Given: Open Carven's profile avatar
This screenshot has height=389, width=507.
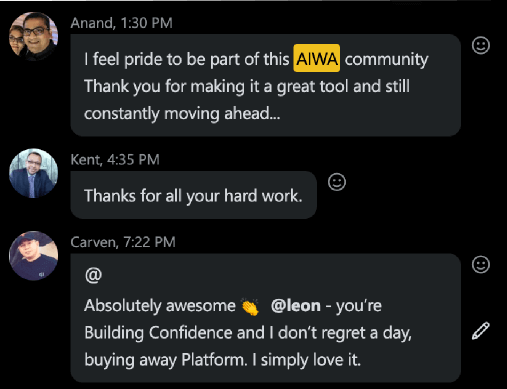Looking at the screenshot, I should point(33,256).
